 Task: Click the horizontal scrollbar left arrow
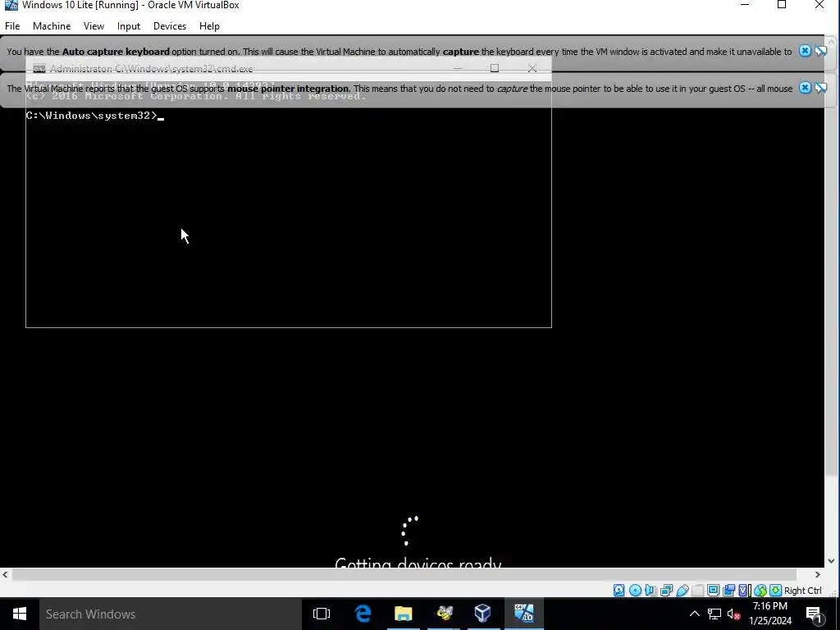(6, 574)
